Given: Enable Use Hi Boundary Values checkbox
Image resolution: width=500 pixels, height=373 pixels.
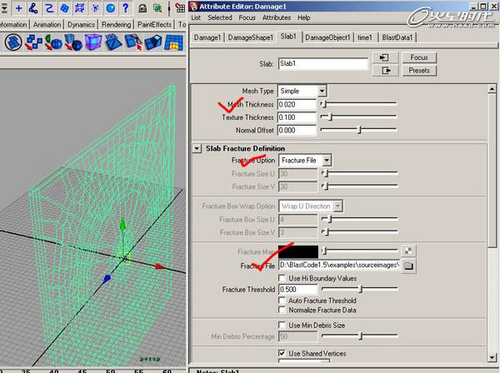Looking at the screenshot, I should [282, 278].
